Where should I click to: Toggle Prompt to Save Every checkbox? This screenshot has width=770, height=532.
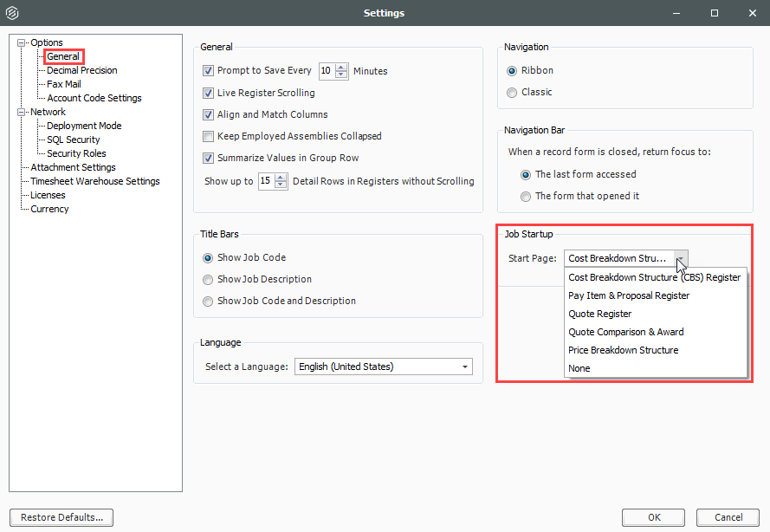click(x=208, y=71)
